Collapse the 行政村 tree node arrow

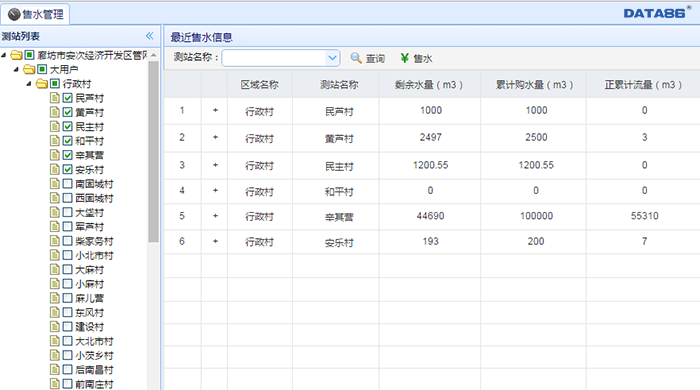pyautogui.click(x=29, y=84)
